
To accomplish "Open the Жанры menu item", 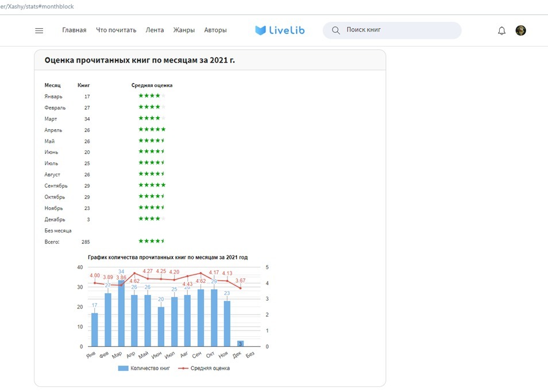I will click(184, 30).
